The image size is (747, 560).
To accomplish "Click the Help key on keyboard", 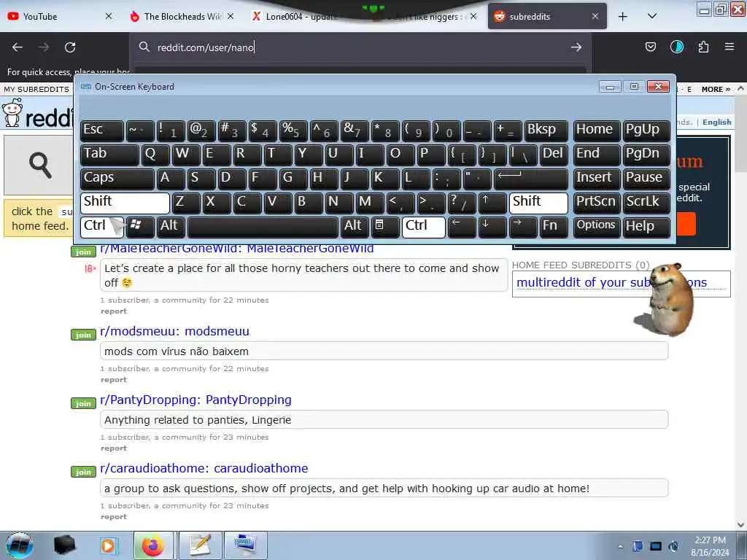I will coord(646,227).
